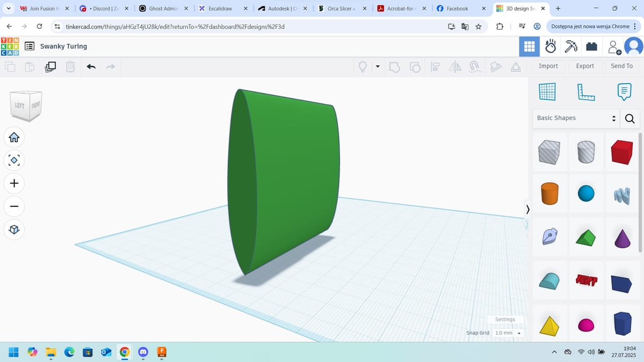Open the Tinkercad logo home link
The height and width of the screenshot is (362, 644).
[10, 46]
